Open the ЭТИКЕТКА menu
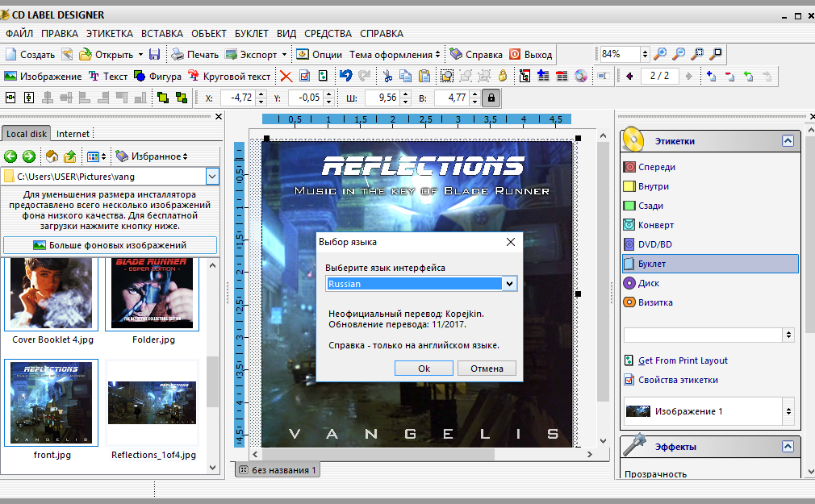 [110, 34]
